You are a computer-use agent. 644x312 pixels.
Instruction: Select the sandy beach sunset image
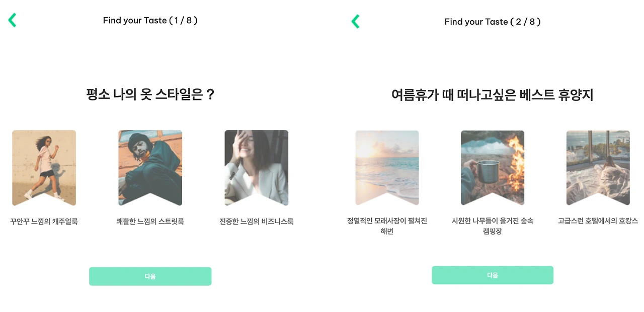(x=387, y=168)
